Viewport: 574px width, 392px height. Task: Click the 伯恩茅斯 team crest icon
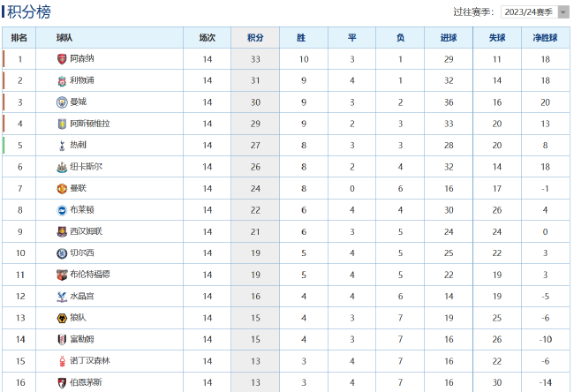[x=62, y=383]
